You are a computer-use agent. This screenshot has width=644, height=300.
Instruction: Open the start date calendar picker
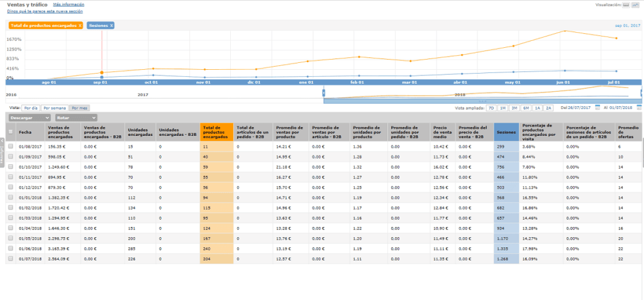click(x=597, y=108)
